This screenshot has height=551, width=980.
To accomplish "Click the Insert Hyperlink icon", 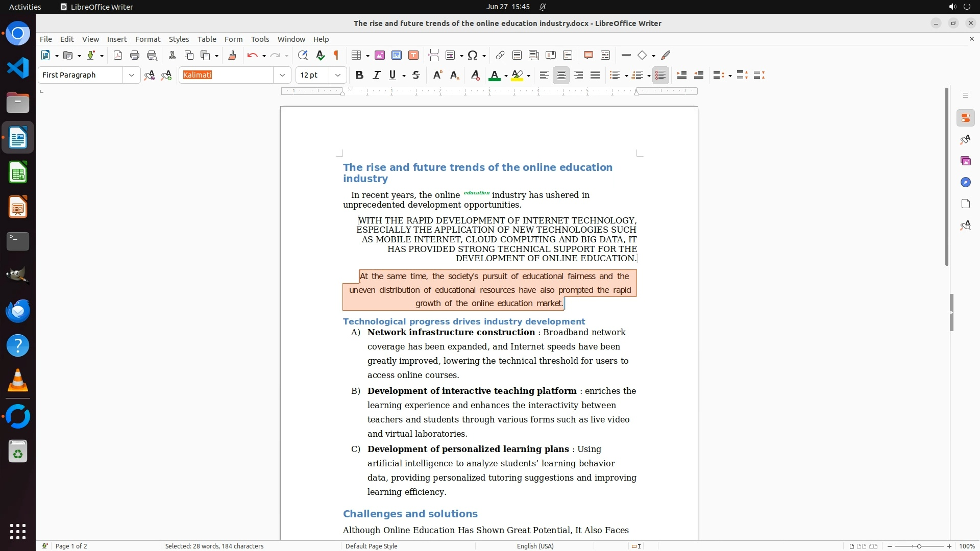I will click(x=500, y=56).
